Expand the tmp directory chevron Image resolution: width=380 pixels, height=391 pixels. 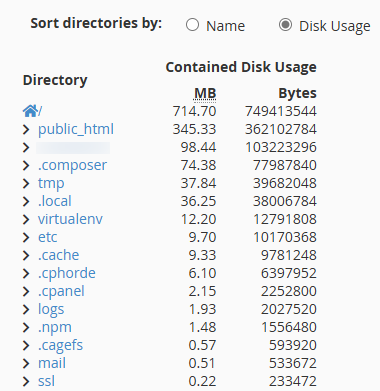(26, 183)
